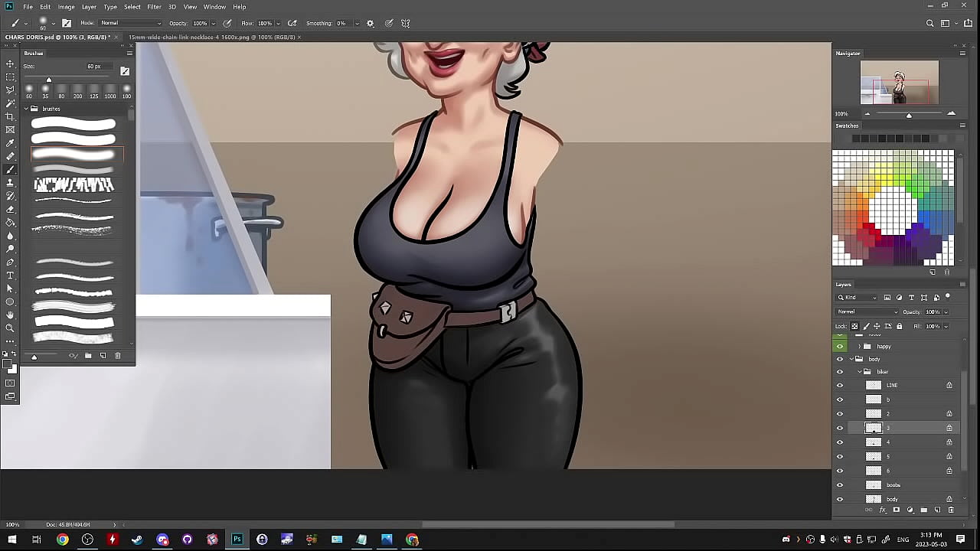The height and width of the screenshot is (551, 980).
Task: Open the Filter menu
Action: [154, 7]
